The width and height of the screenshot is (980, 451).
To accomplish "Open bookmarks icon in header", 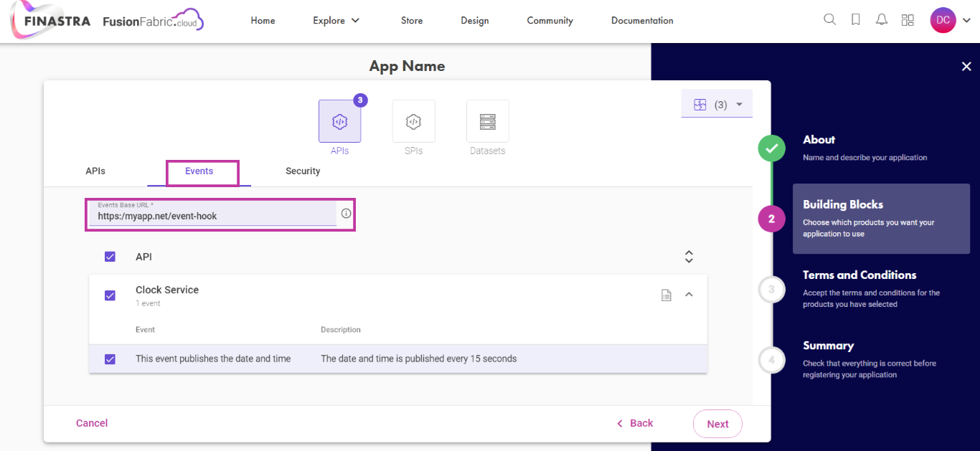I will (855, 20).
